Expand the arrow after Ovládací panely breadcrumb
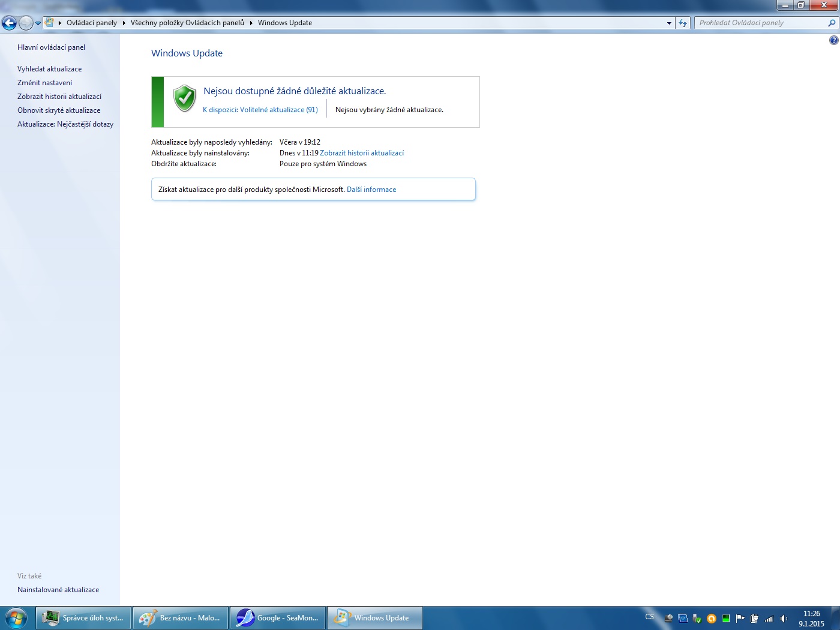 [x=124, y=23]
